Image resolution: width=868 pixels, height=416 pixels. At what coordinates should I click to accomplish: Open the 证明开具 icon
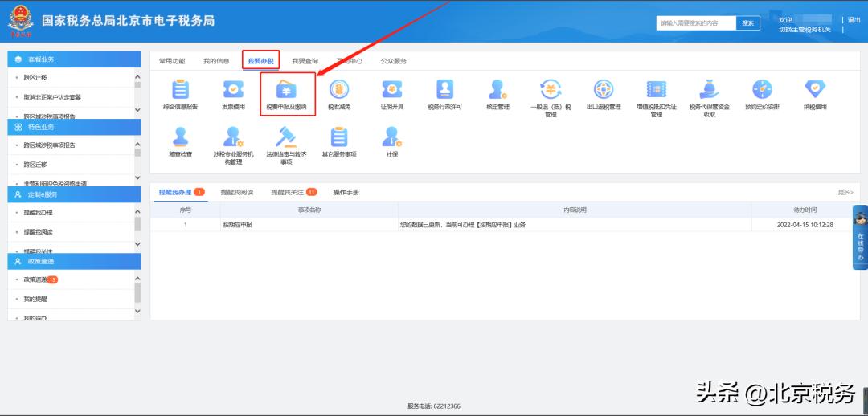click(x=392, y=89)
